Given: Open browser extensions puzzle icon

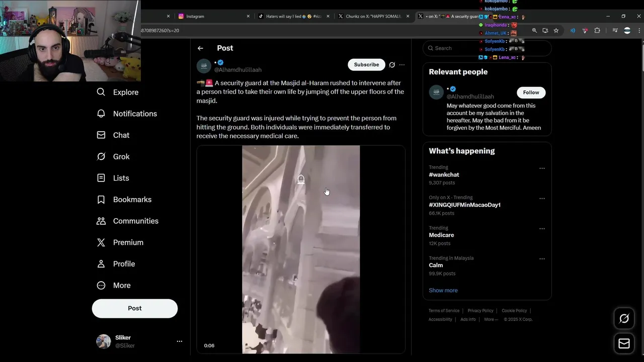Looking at the screenshot, I should (x=597, y=31).
